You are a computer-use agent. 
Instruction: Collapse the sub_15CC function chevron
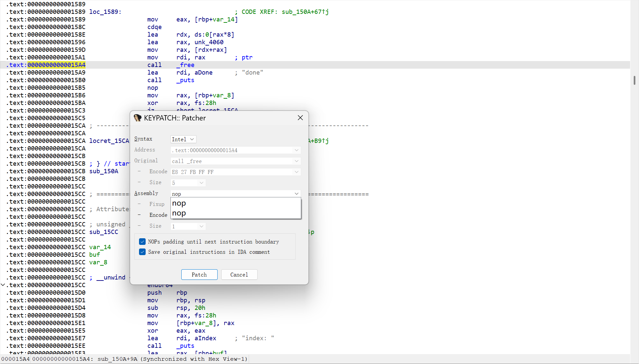pyautogui.click(x=3, y=285)
